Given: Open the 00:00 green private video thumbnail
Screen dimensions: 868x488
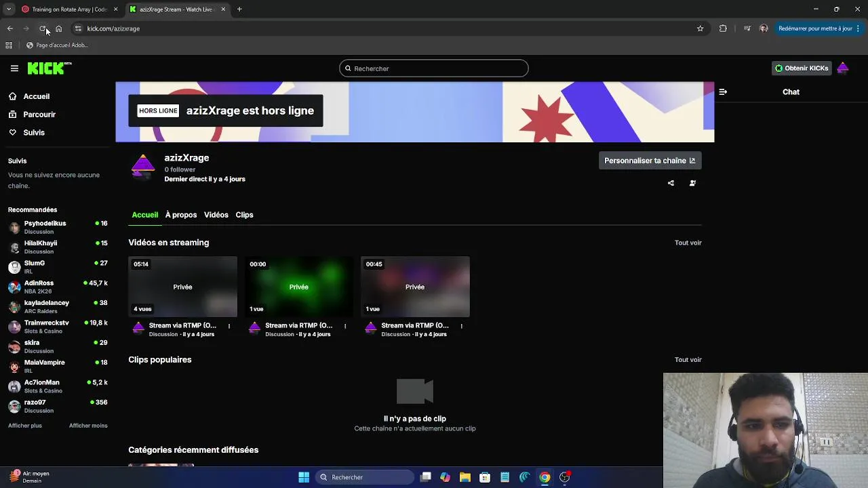Looking at the screenshot, I should 299,287.
